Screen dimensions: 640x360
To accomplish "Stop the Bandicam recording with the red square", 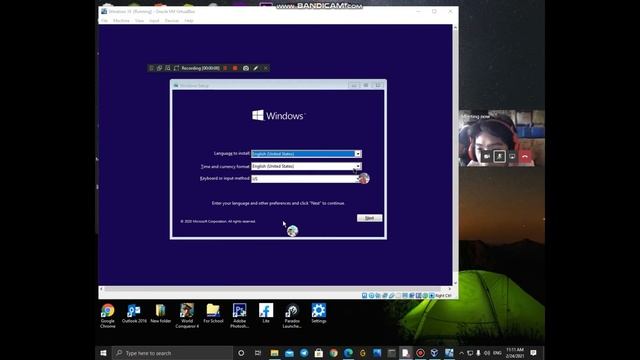I will (235, 68).
